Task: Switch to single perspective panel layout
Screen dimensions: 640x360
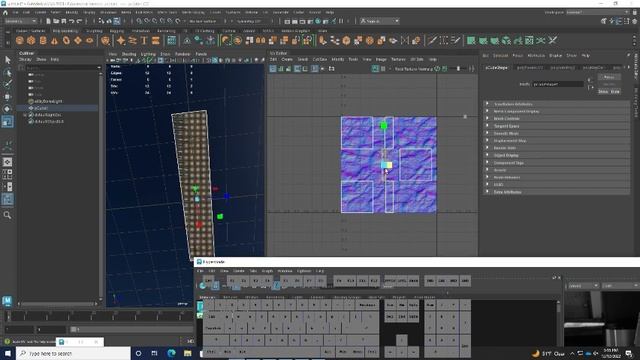Action: tap(7, 162)
